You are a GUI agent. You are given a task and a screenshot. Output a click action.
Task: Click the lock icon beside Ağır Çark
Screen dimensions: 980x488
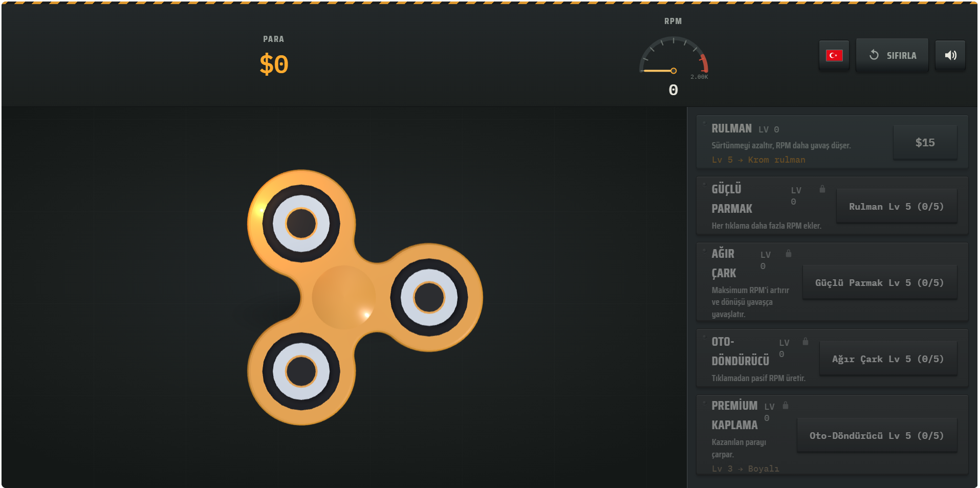coord(789,254)
